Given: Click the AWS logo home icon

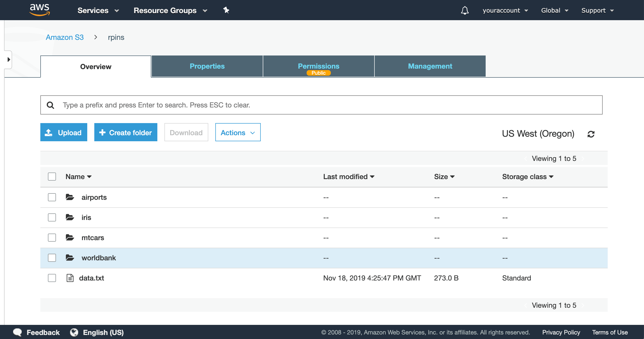Looking at the screenshot, I should coord(40,10).
